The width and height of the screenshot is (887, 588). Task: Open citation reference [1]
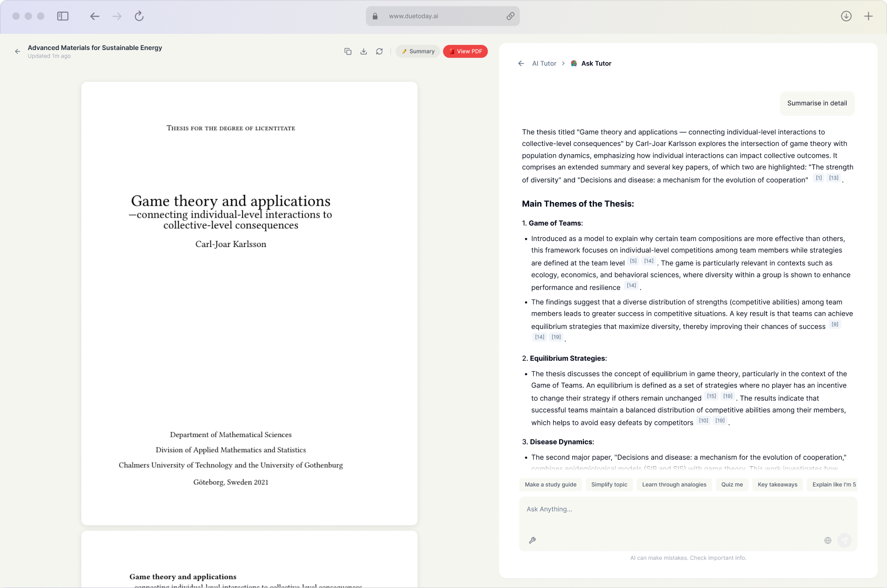[818, 178]
